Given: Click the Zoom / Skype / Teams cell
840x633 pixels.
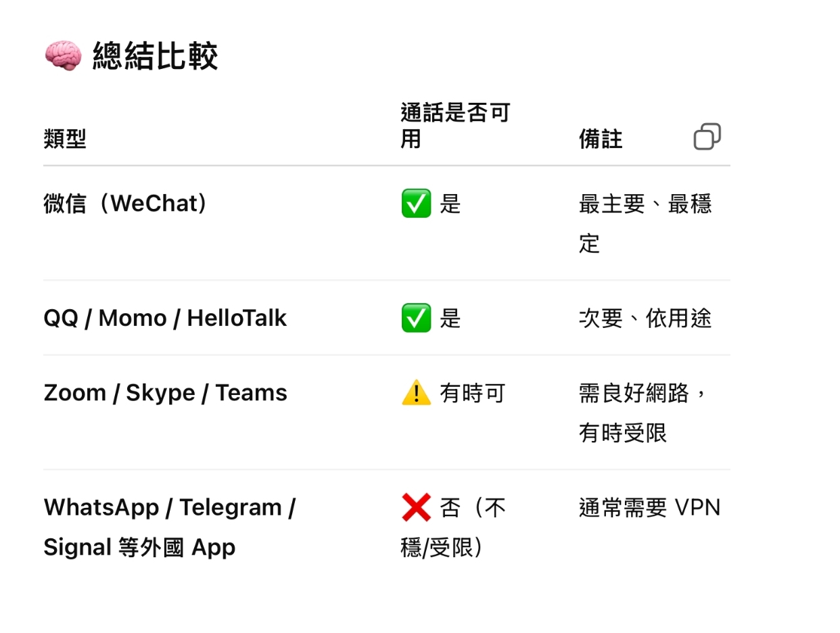Looking at the screenshot, I should 165,393.
